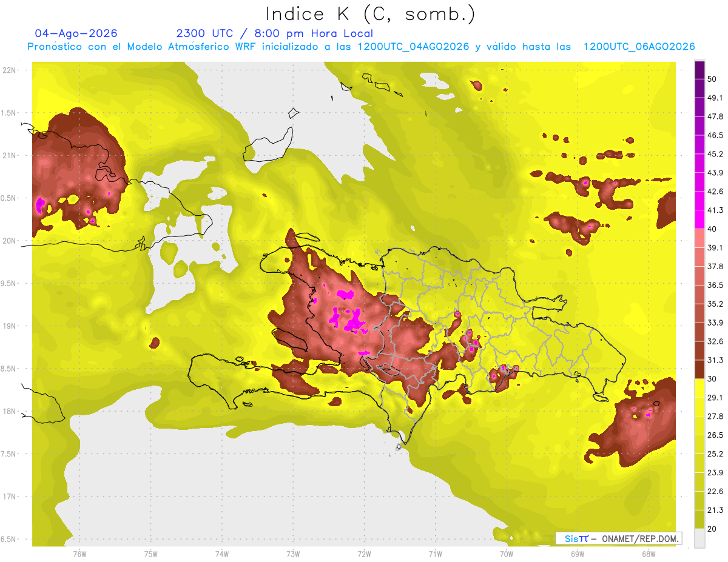Click the '45.2' value on the color scale
Viewport: 728px width, 562px height.
pos(715,154)
